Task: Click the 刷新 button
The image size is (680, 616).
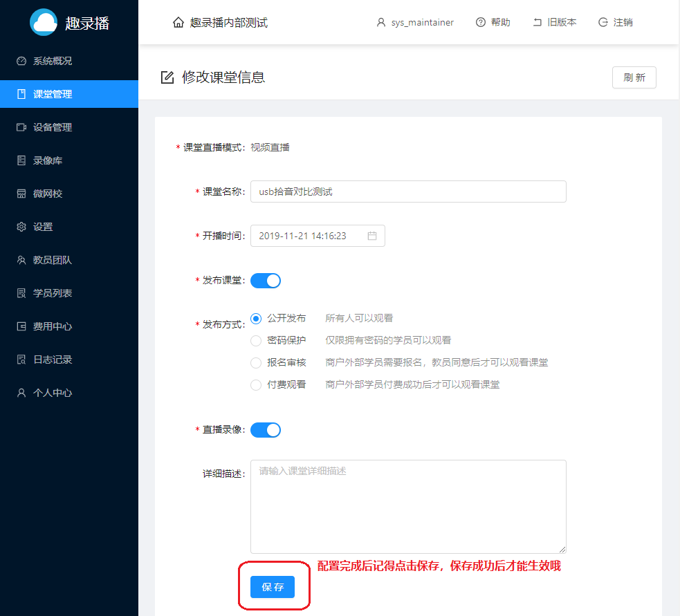Action: [x=634, y=77]
